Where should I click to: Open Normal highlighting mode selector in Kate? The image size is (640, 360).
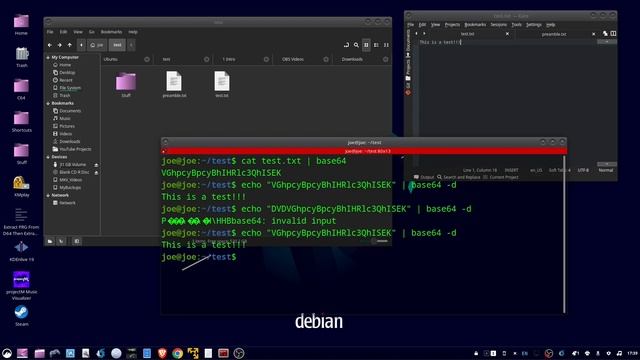(606, 170)
